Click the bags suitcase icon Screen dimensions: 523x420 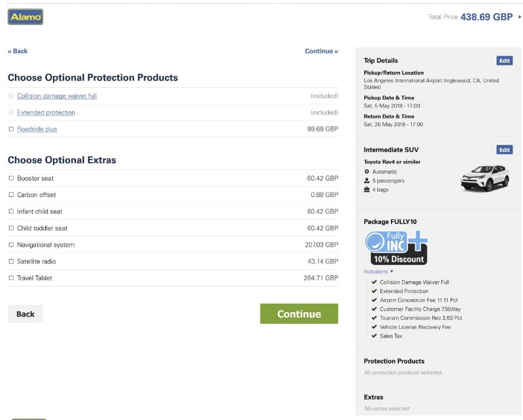click(367, 190)
